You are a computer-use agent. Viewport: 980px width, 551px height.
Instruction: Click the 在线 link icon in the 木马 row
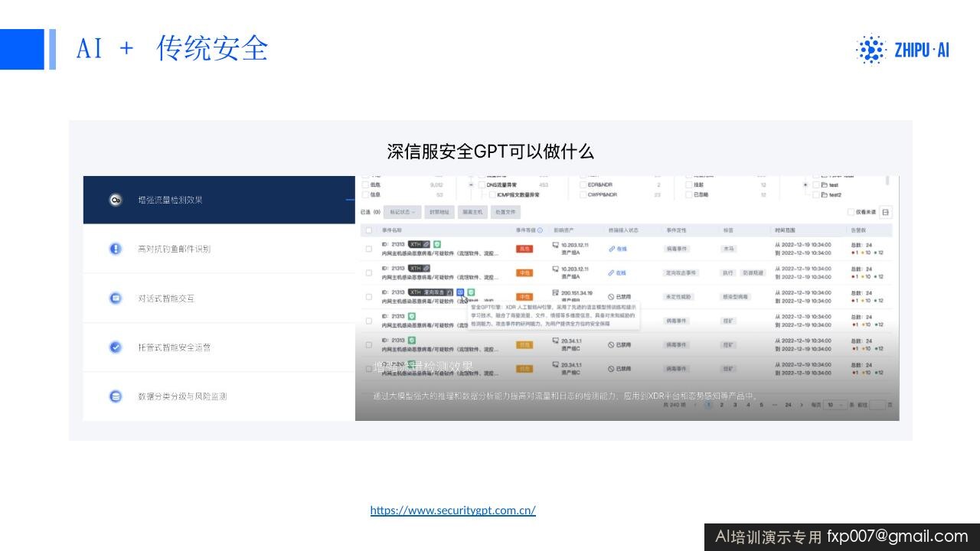(612, 249)
